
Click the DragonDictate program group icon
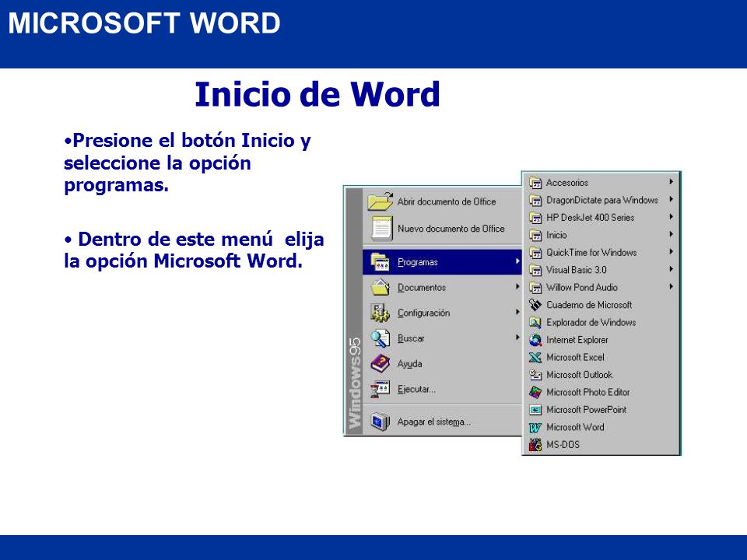click(535, 200)
